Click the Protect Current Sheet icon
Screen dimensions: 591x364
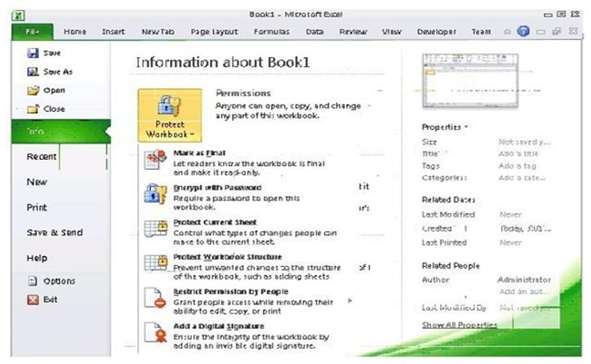[155, 229]
